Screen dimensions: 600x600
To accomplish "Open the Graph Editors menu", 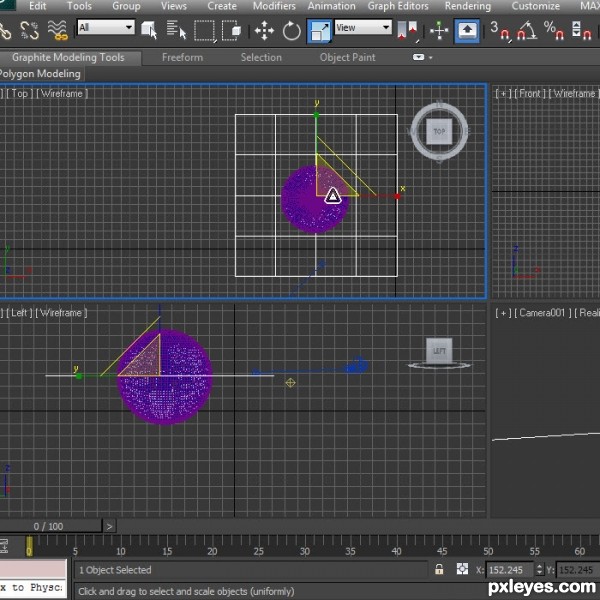I will [x=398, y=6].
